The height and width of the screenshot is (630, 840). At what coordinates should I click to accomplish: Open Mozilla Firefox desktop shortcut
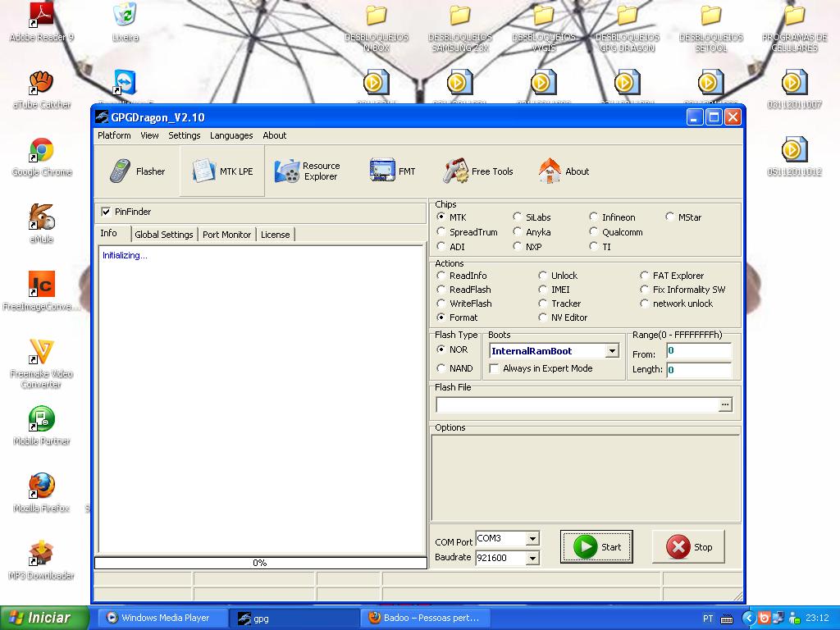point(41,486)
